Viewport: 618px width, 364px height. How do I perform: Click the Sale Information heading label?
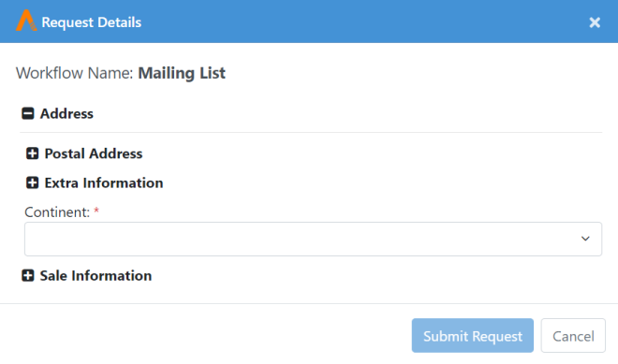(x=96, y=275)
